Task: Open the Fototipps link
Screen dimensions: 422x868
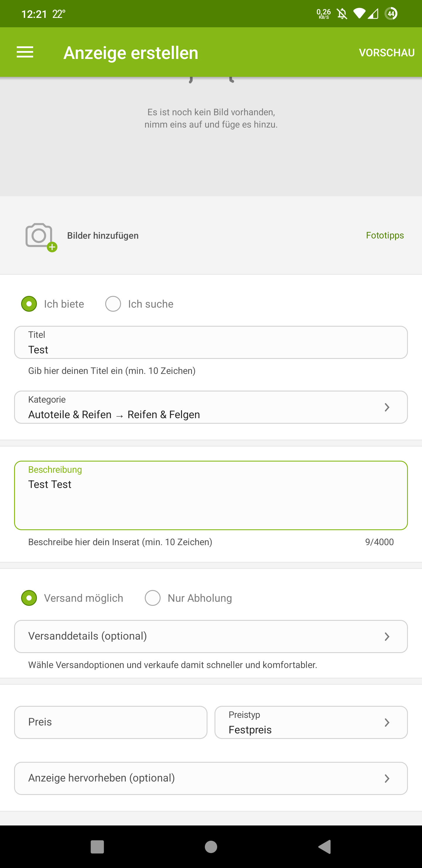Action: point(384,235)
